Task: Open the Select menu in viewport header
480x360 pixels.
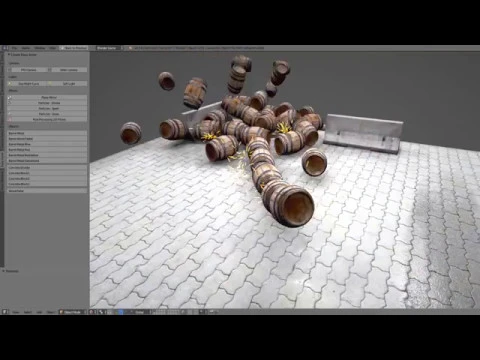Action: [x=28, y=312]
